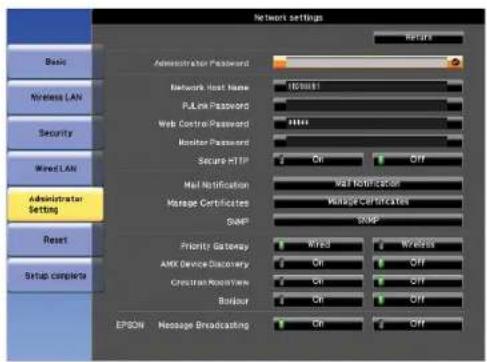Turn AMX Device Discovery Off

(x=417, y=263)
